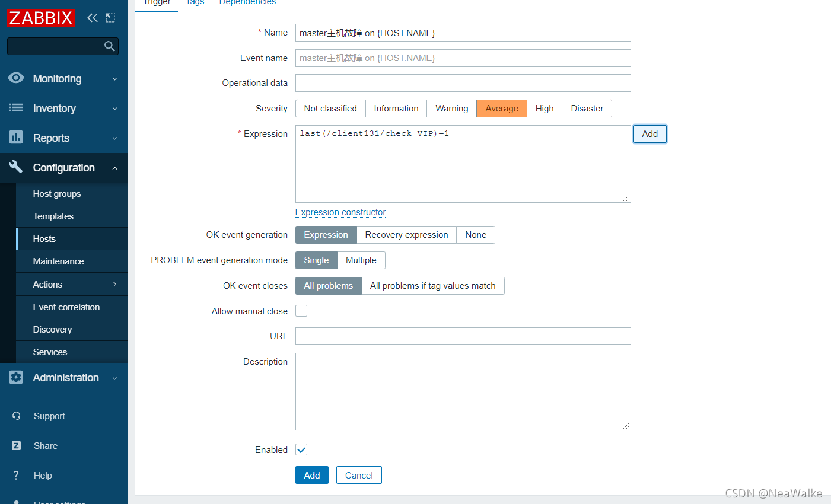Collapse sidebar with double-arrow icon
This screenshot has height=504, width=831.
[92, 18]
